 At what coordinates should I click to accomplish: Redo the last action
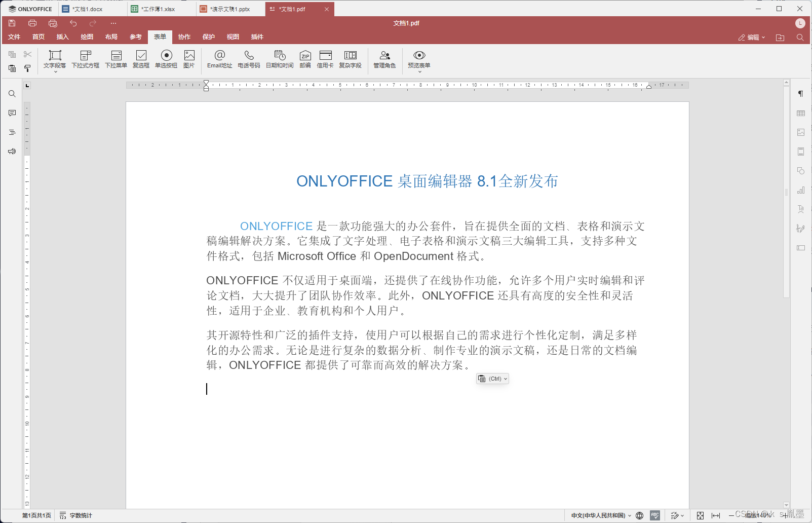tap(93, 23)
